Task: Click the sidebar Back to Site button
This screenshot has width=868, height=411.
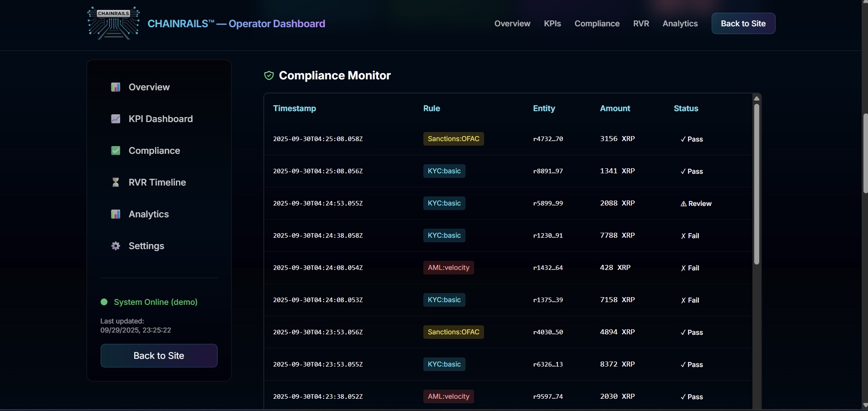Action: [159, 356]
